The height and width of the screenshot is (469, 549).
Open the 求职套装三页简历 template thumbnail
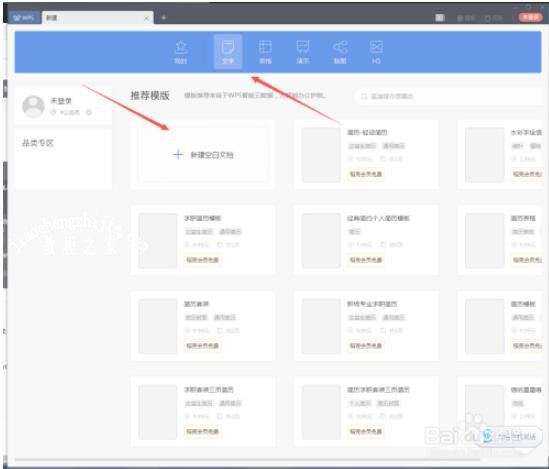158,412
